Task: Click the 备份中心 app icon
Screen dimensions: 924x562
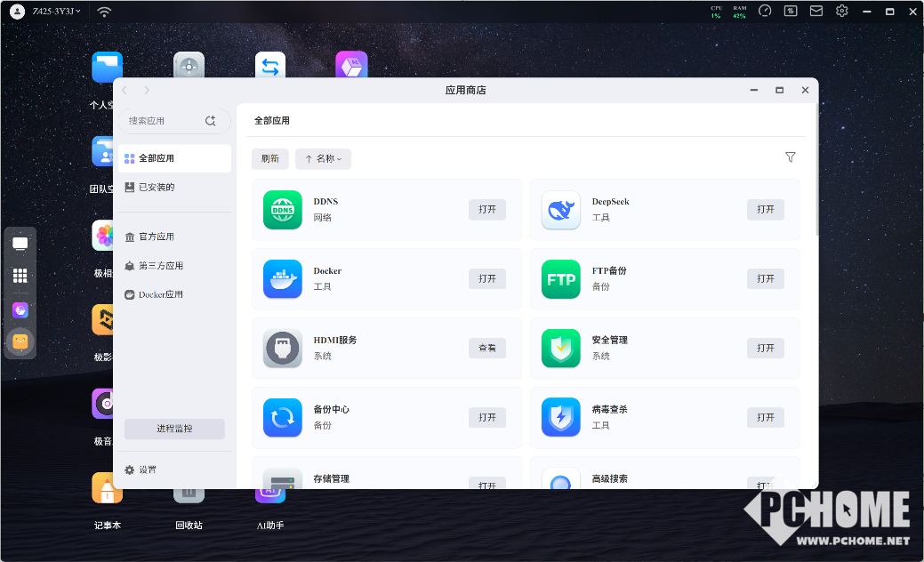Action: coord(283,418)
